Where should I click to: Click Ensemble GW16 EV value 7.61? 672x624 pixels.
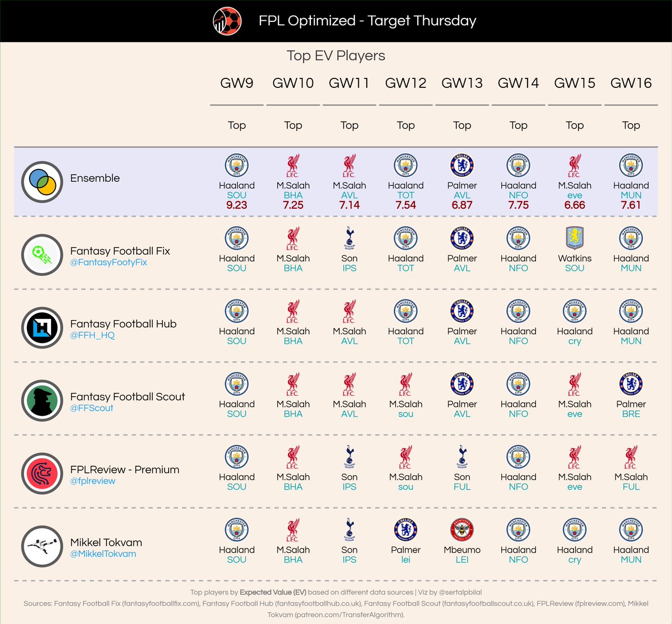click(x=631, y=205)
